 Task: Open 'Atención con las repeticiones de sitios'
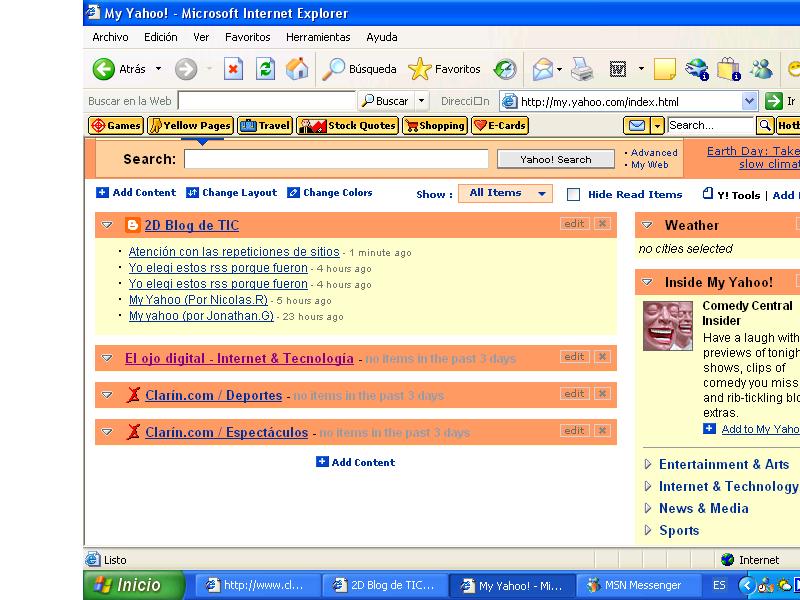(x=234, y=252)
